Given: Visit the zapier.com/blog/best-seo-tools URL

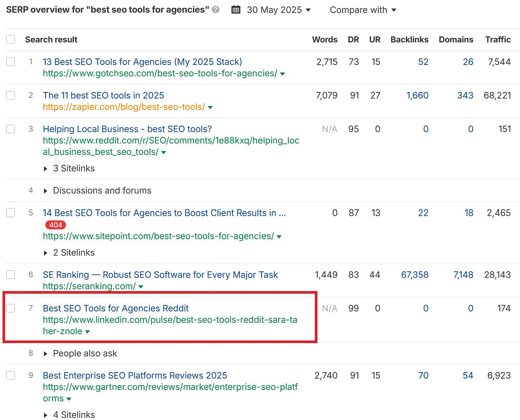Looking at the screenshot, I should click(x=124, y=107).
